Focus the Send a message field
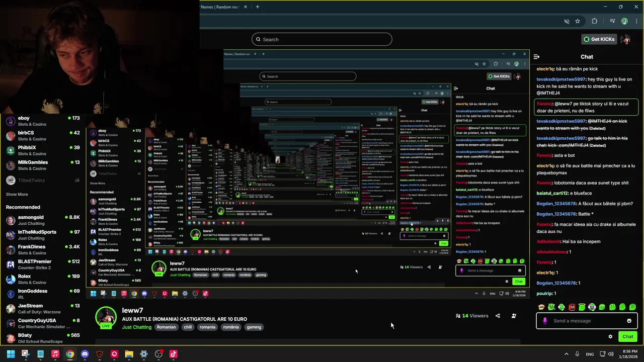This screenshot has width=644, height=362. pyautogui.click(x=587, y=321)
